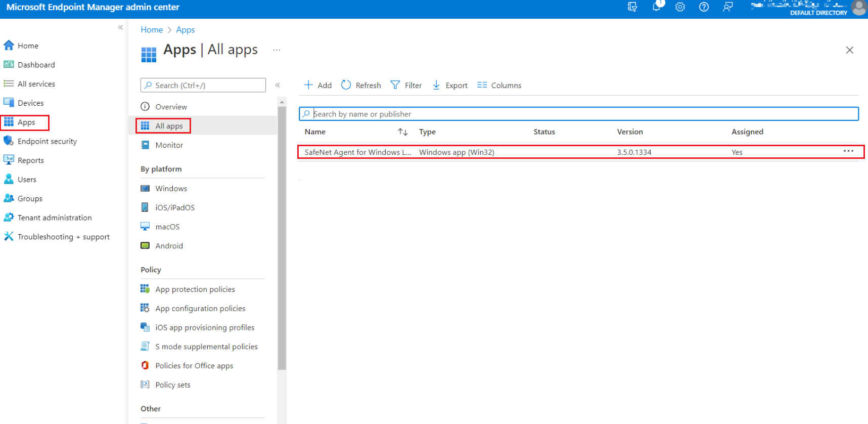
Task: Click the Assigned column header
Action: pos(747,132)
